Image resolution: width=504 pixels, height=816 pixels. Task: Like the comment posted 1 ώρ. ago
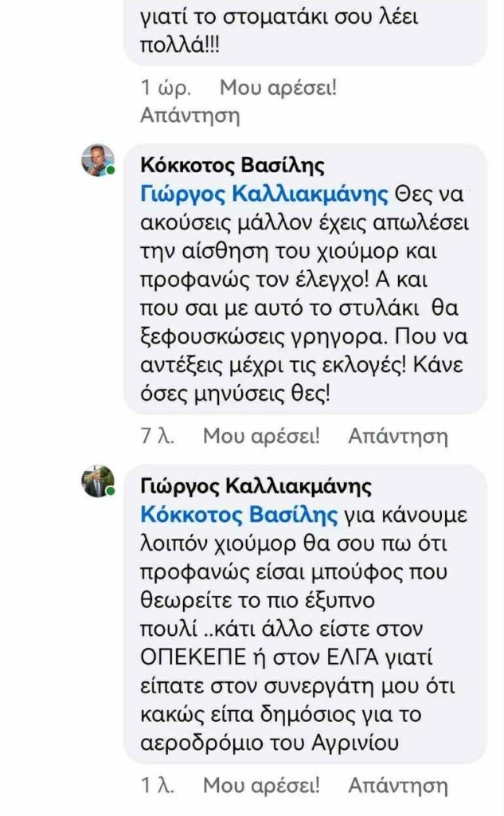[278, 87]
